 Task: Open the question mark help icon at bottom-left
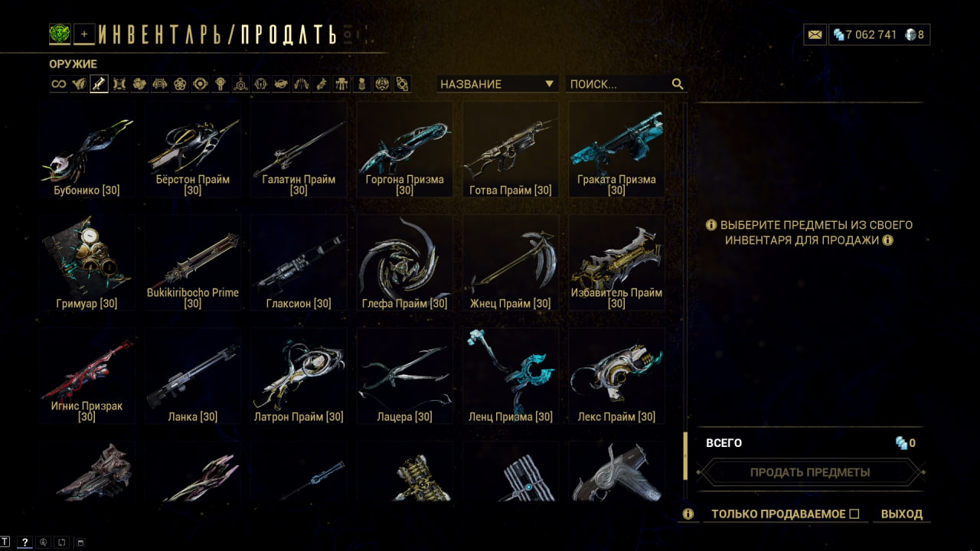[24, 543]
